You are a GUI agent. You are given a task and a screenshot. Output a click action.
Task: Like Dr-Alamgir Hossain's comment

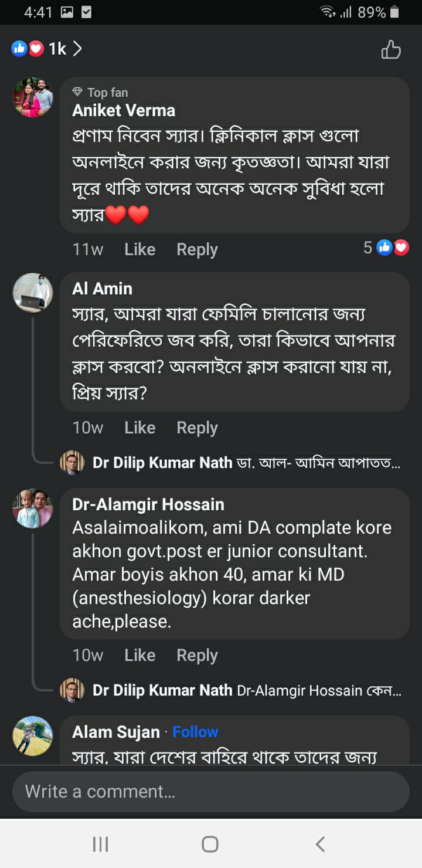coord(139,655)
